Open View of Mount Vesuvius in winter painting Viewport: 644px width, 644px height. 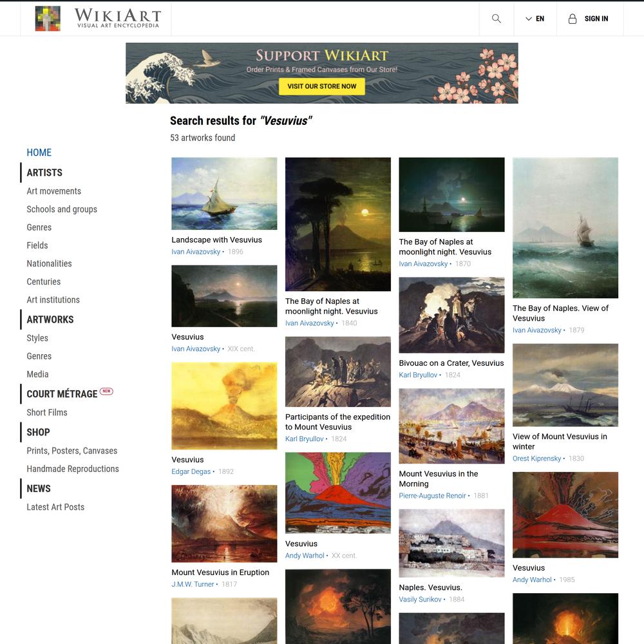click(x=565, y=385)
